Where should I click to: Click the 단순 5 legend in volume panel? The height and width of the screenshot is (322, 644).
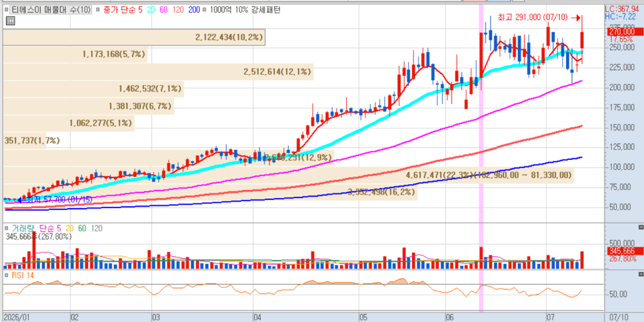51,229
